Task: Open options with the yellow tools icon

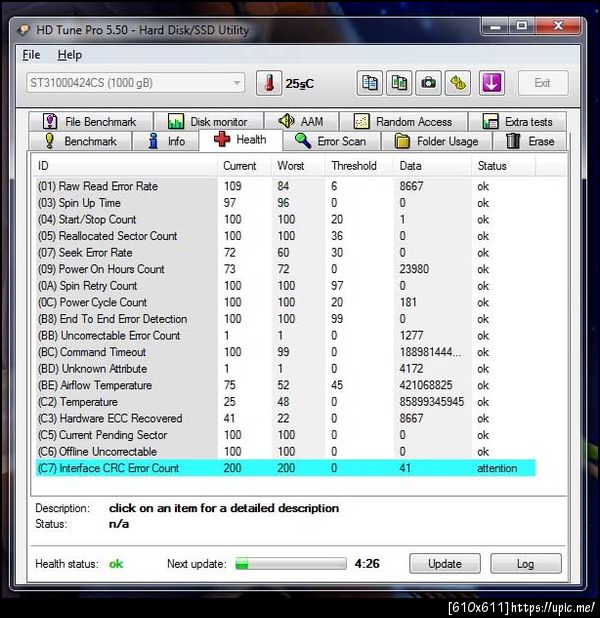Action: click(x=458, y=83)
